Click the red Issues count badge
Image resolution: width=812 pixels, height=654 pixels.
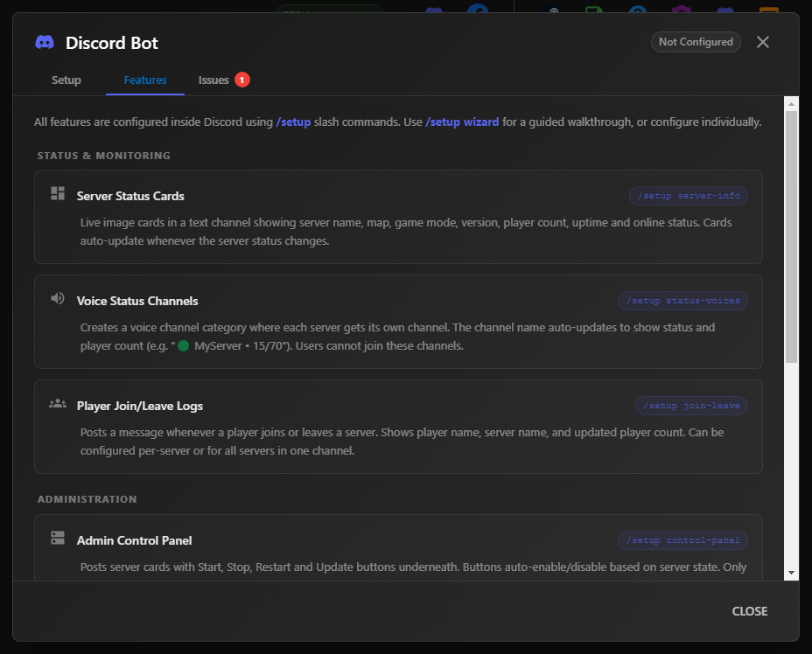pos(241,80)
